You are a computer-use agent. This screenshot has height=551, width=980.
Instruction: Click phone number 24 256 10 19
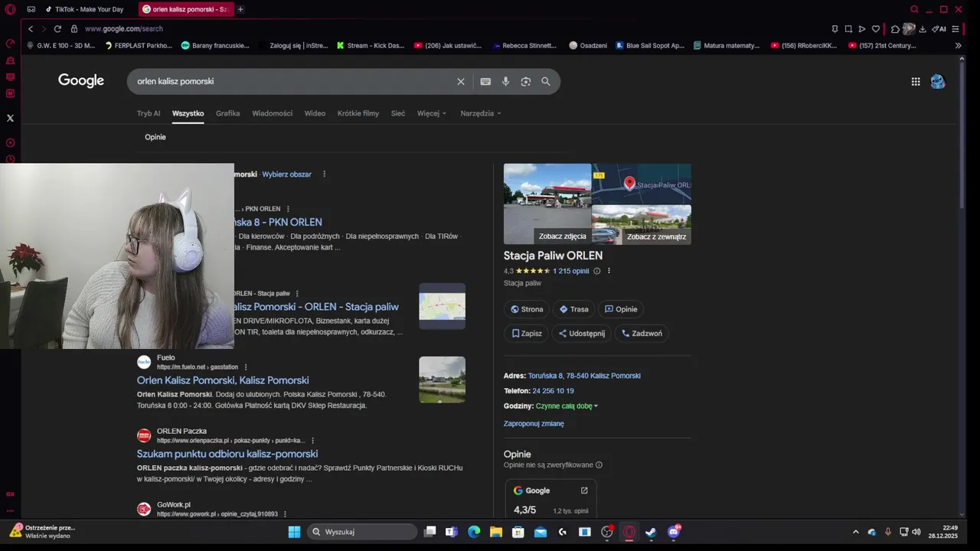click(x=553, y=391)
